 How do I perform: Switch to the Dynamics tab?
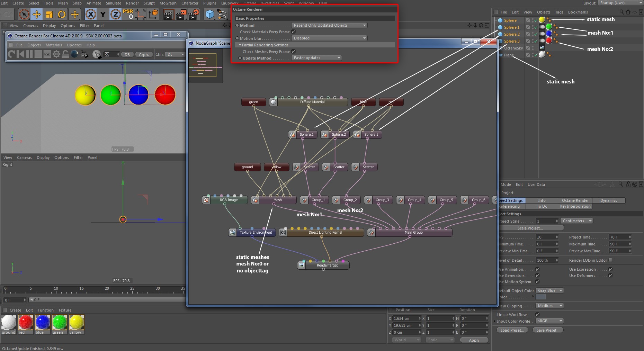coord(608,200)
